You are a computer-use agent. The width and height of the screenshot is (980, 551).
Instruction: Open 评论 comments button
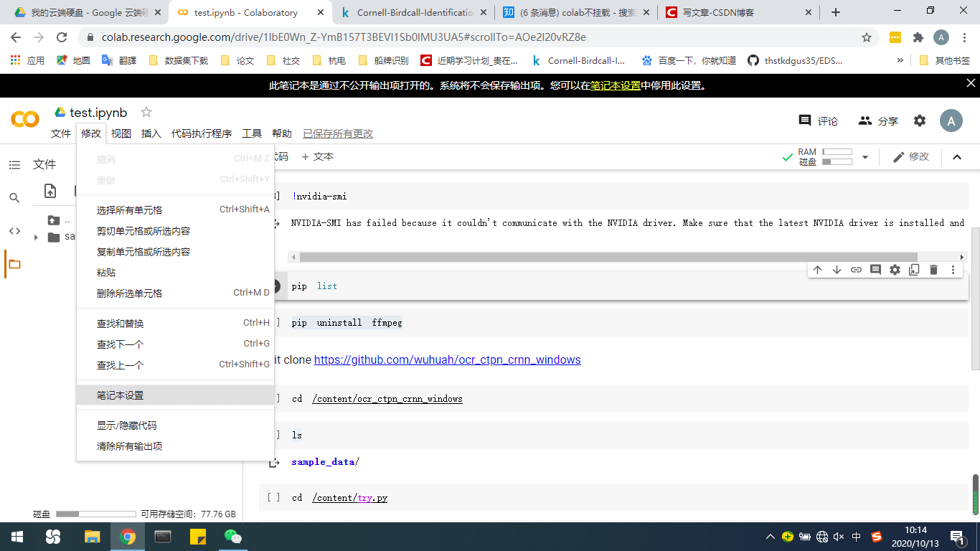pos(819,121)
